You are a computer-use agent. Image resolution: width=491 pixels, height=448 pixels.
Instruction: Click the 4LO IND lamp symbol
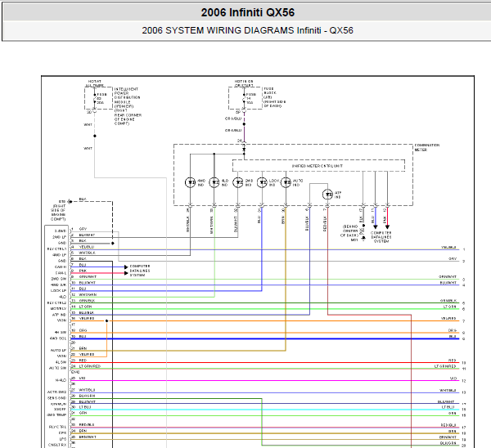pos(214,182)
